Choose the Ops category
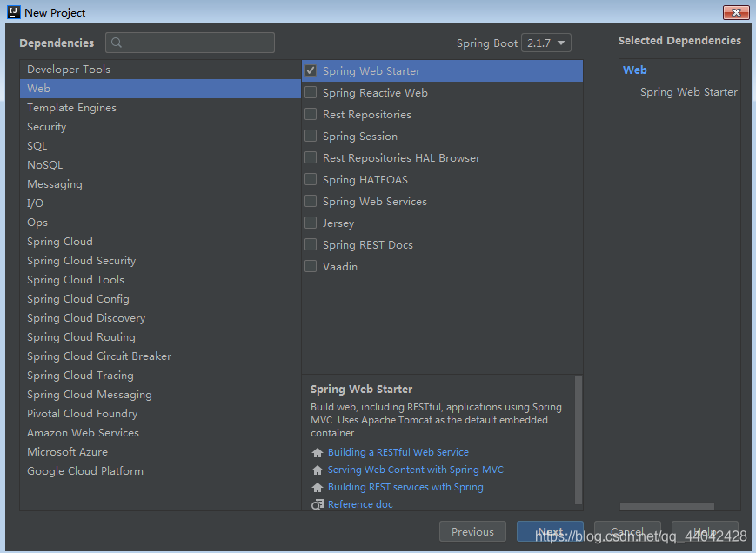This screenshot has height=553, width=756. 160,223
